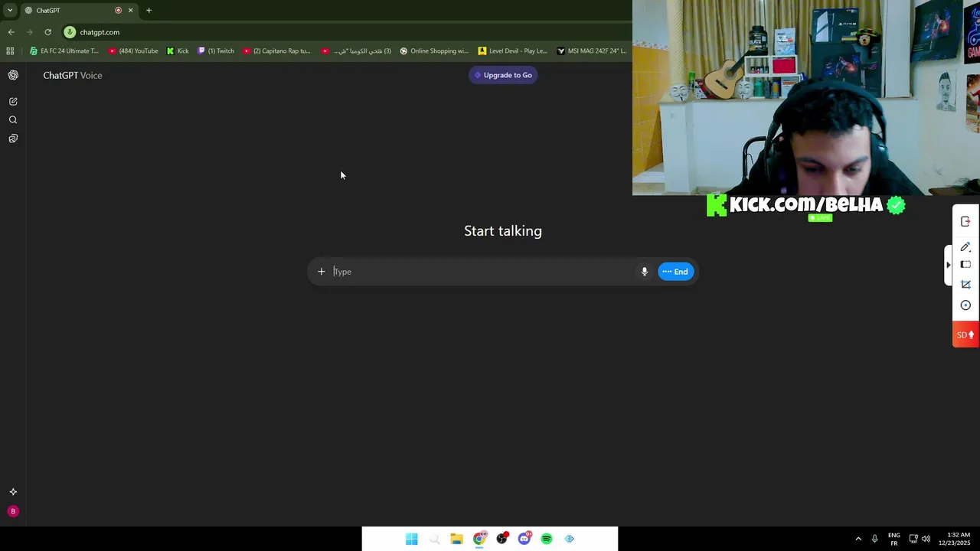The width and height of the screenshot is (980, 551).
Task: Expand the system tray hidden icons chevron
Action: pos(858,539)
